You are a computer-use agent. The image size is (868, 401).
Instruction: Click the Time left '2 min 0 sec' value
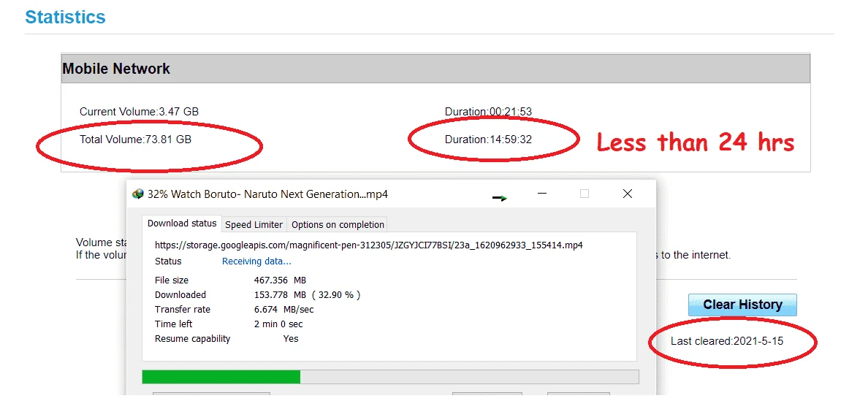(278, 324)
